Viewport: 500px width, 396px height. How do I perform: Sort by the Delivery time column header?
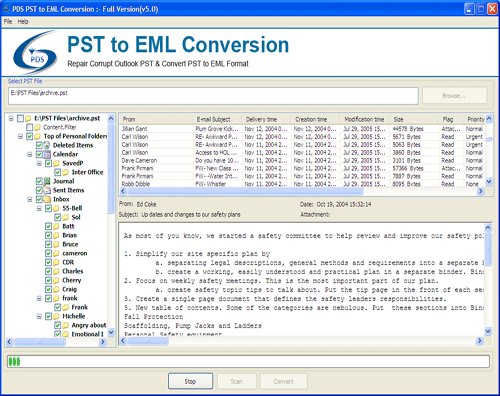click(267, 119)
